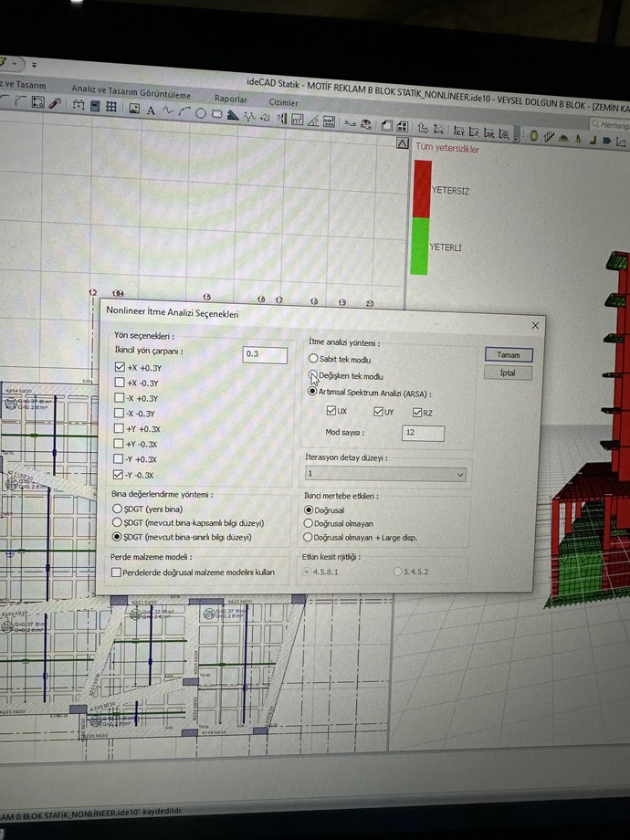This screenshot has width=630, height=840.
Task: Open the Çizimler ribbon tab
Action: pos(283,101)
